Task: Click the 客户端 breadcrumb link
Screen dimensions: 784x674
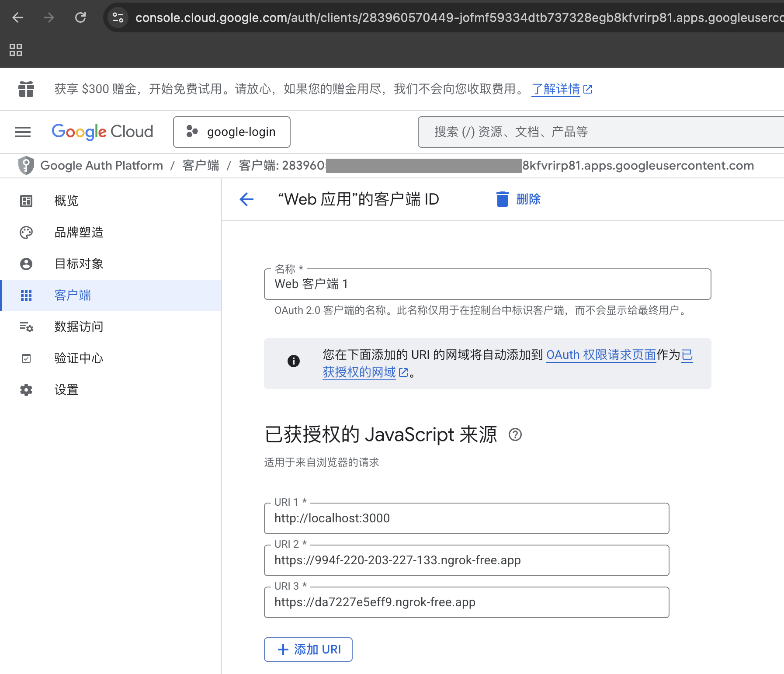Action: pos(200,165)
